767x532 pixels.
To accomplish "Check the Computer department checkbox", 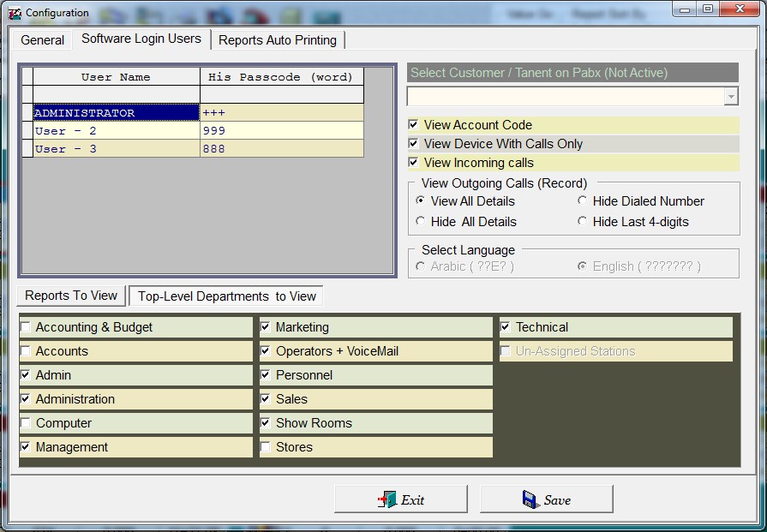I will tap(26, 422).
